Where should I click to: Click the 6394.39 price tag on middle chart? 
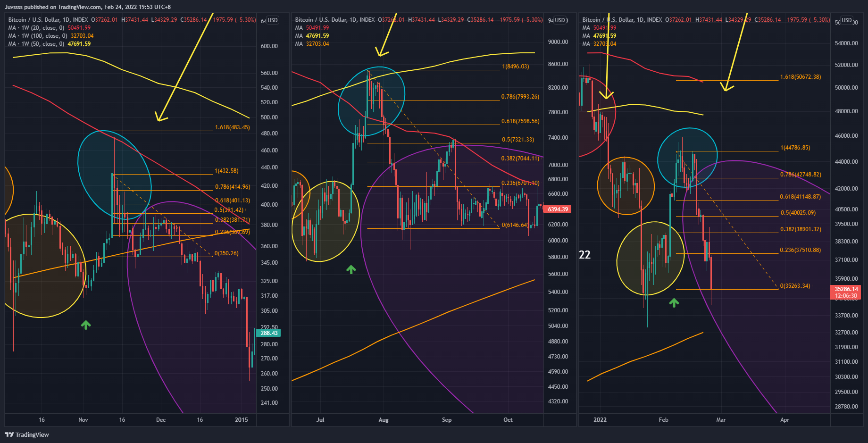pos(558,209)
